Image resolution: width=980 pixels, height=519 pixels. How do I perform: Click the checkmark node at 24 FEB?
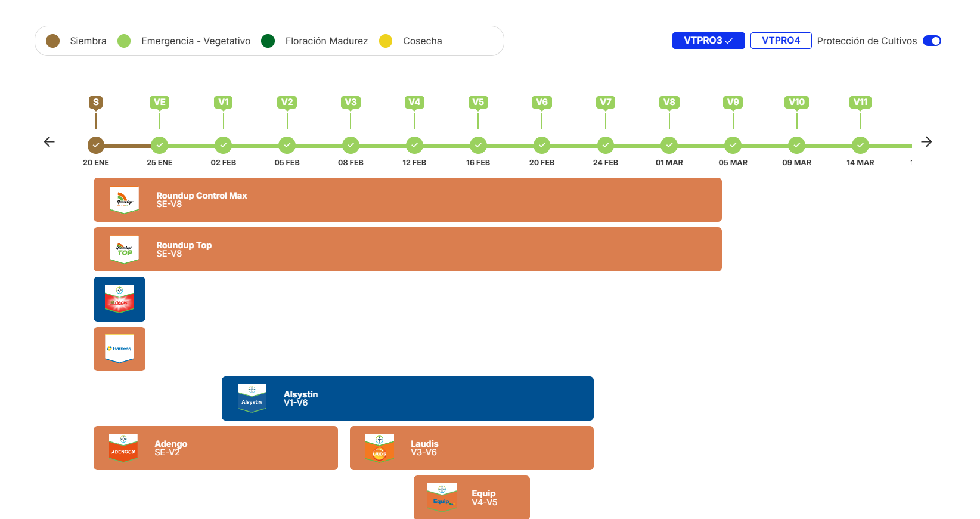tap(606, 145)
